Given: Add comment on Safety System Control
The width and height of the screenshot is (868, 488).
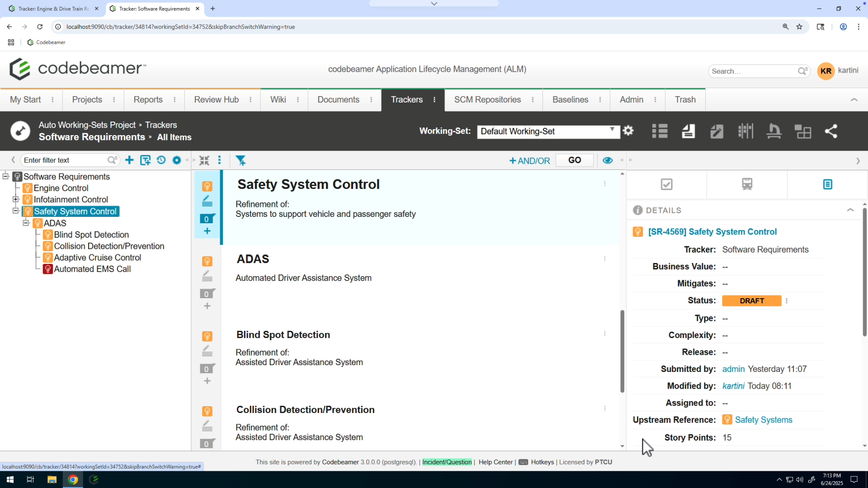Looking at the screenshot, I should (207, 219).
